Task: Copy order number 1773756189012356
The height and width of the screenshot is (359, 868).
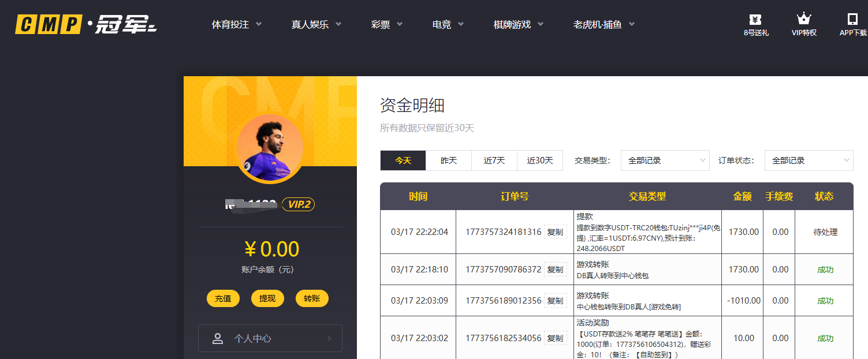Action: click(x=555, y=301)
